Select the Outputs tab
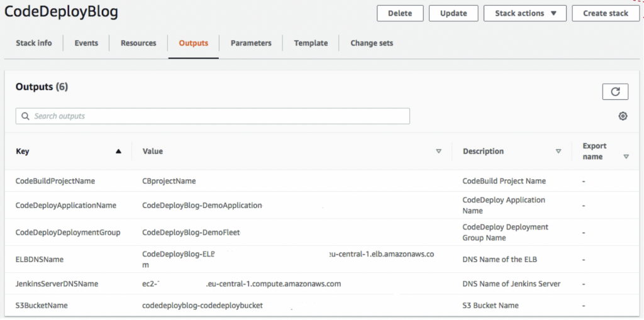Screen dimensions: 644x320 pyautogui.click(x=194, y=43)
